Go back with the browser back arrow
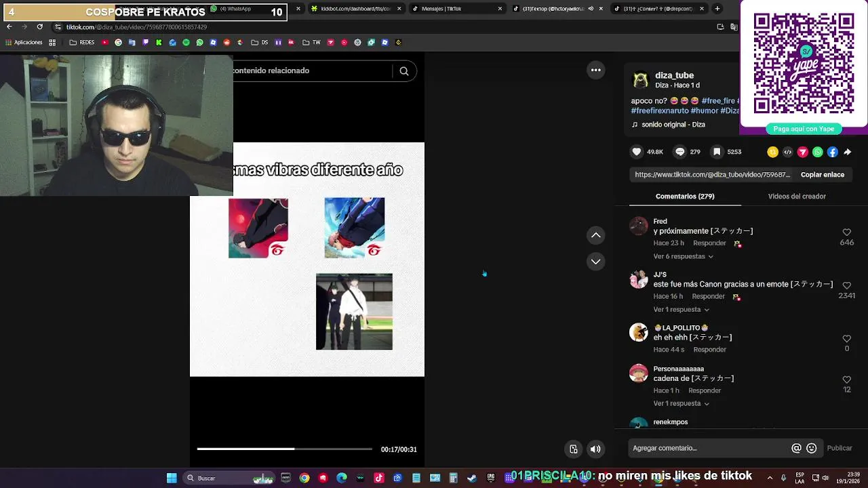Screen dimensions: 868x488 [9, 27]
